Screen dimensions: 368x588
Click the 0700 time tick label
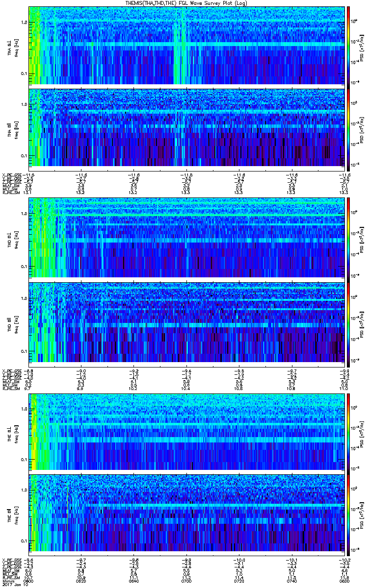(x=186, y=580)
